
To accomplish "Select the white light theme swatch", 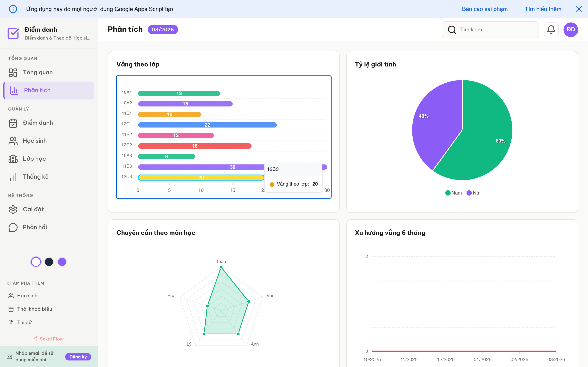I will (x=36, y=262).
